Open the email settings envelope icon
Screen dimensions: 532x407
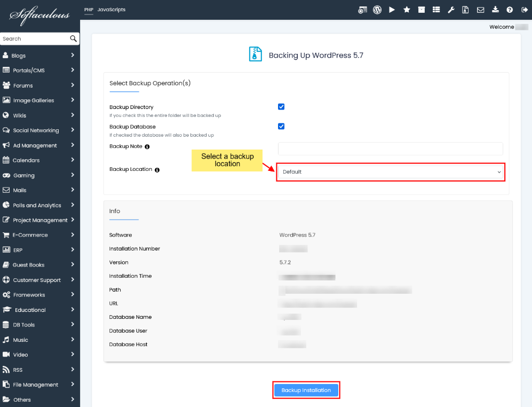[480, 10]
